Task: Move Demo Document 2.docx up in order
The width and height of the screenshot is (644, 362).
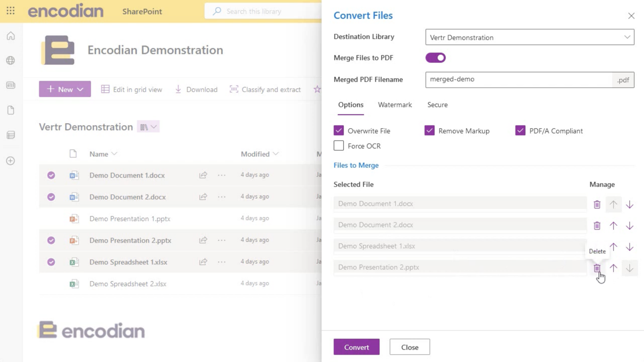Action: (613, 226)
